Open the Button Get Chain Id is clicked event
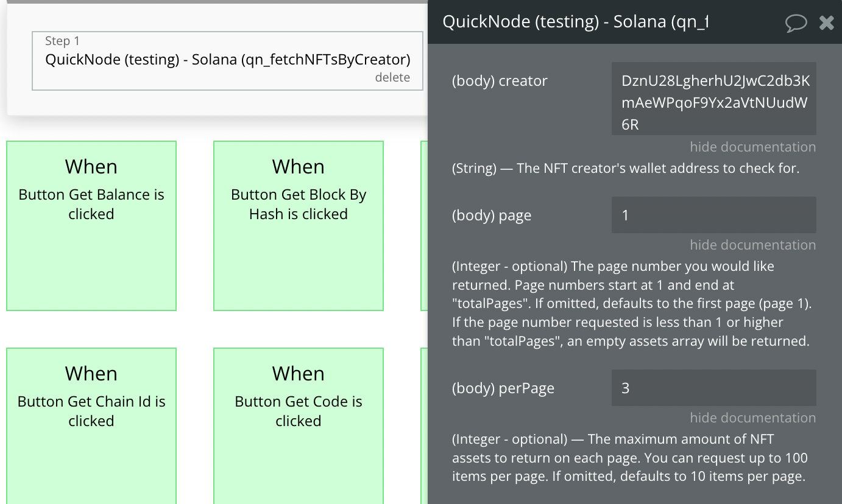Screen dimensions: 842x504 click(x=91, y=426)
